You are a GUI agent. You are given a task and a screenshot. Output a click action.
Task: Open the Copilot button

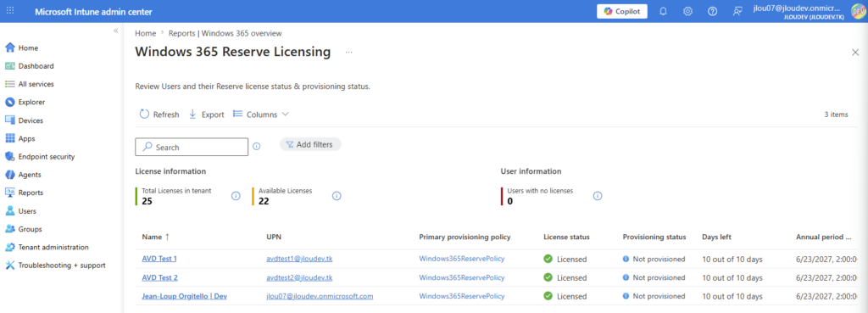(x=621, y=12)
